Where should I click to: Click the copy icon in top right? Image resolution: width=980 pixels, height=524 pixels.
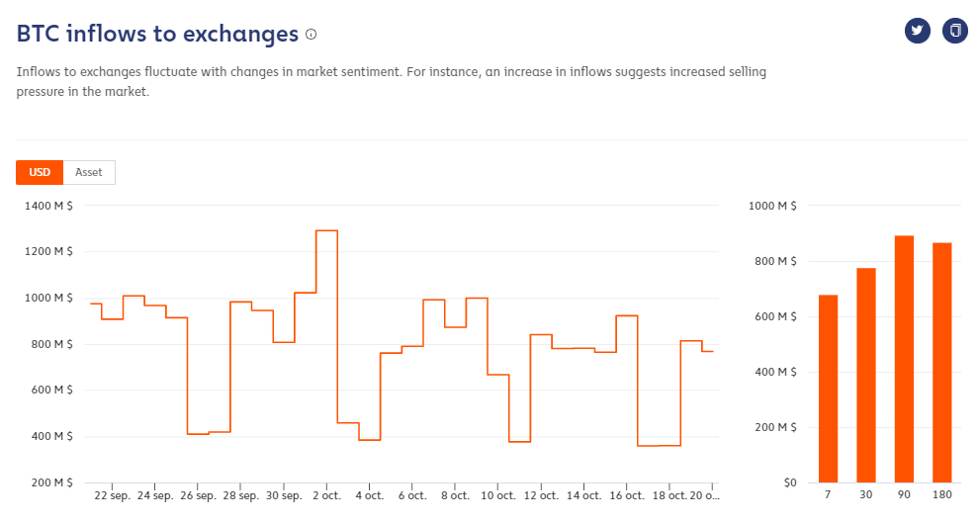coord(955,31)
